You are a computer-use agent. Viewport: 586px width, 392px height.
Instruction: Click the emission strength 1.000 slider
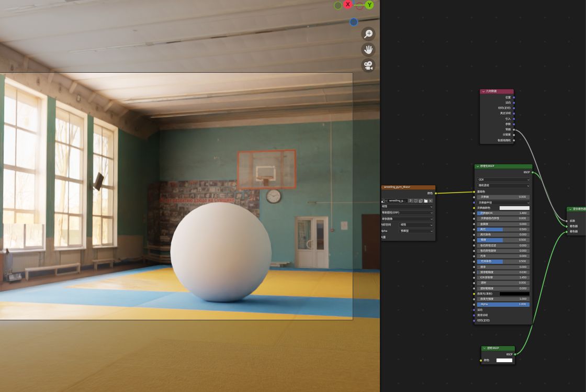[503, 299]
